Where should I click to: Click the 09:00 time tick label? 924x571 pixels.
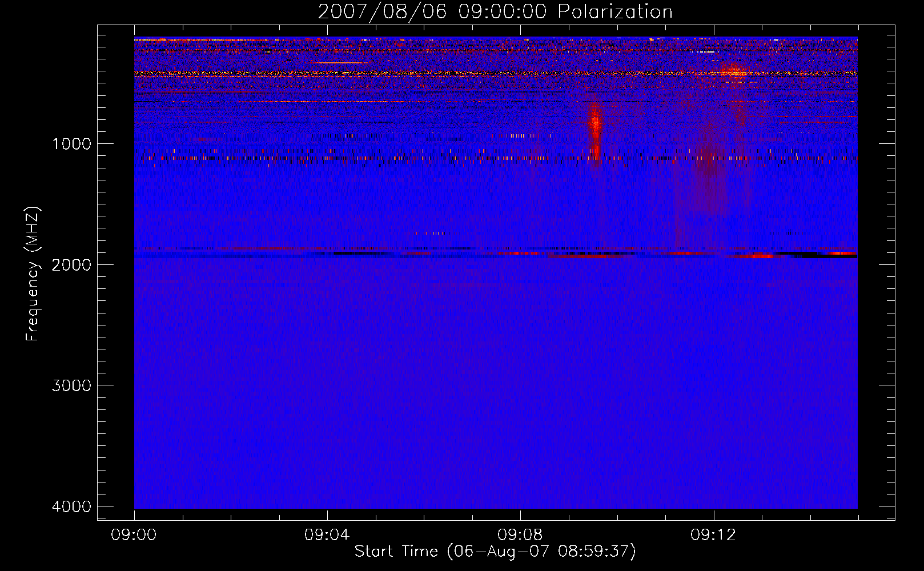click(134, 535)
